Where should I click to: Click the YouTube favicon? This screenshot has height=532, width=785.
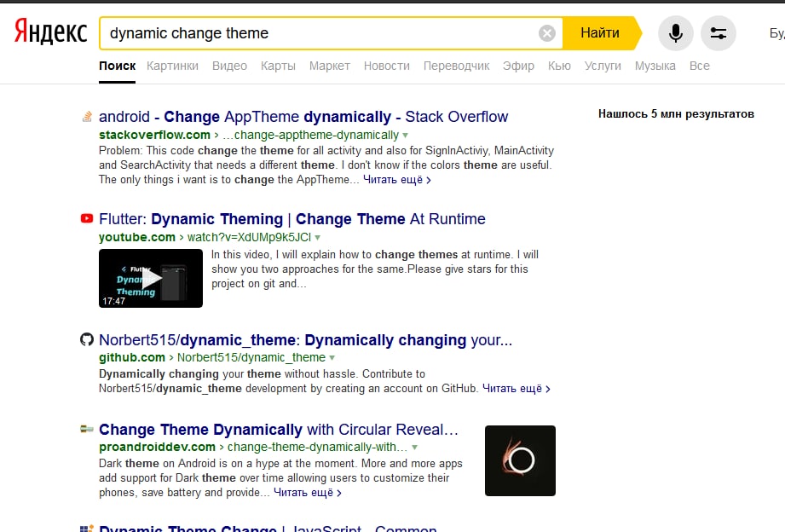pyautogui.click(x=87, y=218)
